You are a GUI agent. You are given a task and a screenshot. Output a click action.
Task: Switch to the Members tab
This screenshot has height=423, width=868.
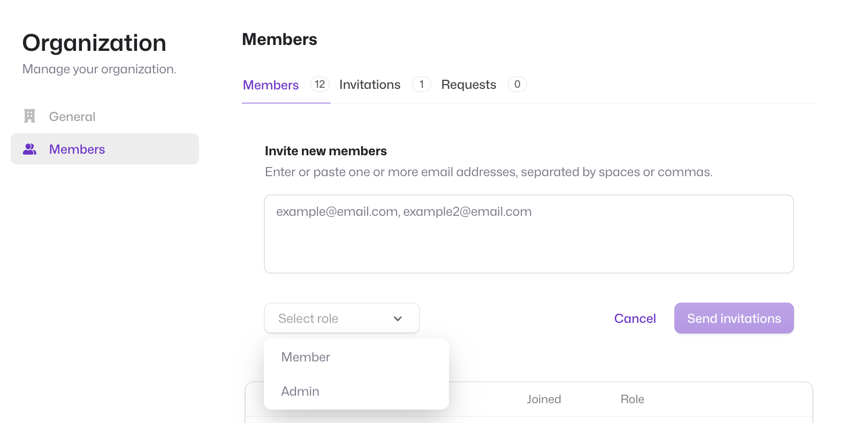pos(271,85)
